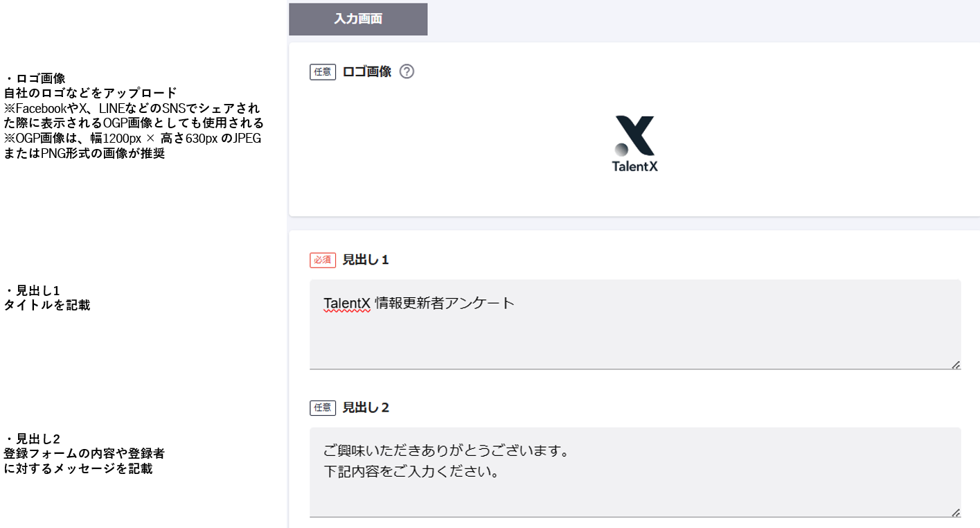Click the 任意 badge next to ロゴ画像

(323, 72)
